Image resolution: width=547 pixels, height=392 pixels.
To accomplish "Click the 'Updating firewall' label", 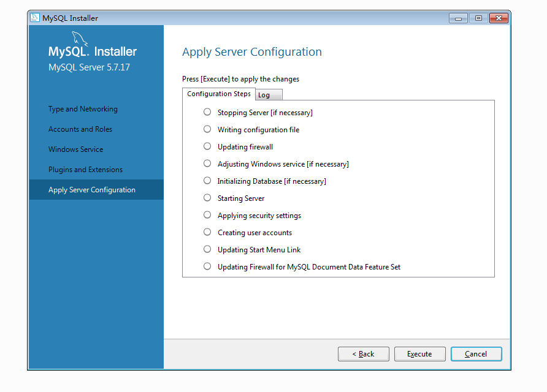I will [x=245, y=147].
